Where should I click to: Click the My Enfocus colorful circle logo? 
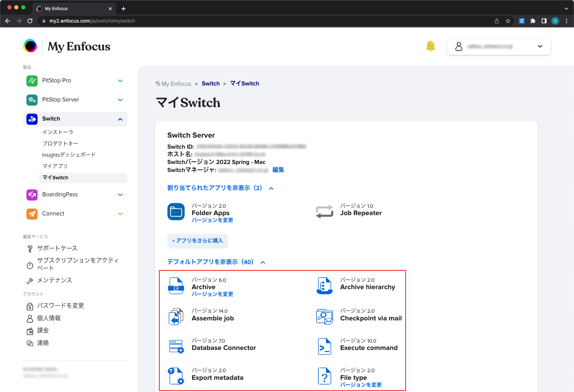[x=30, y=46]
